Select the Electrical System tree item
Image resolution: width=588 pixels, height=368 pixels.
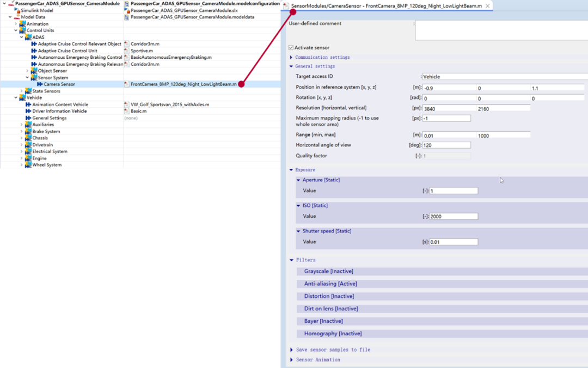[x=50, y=151]
